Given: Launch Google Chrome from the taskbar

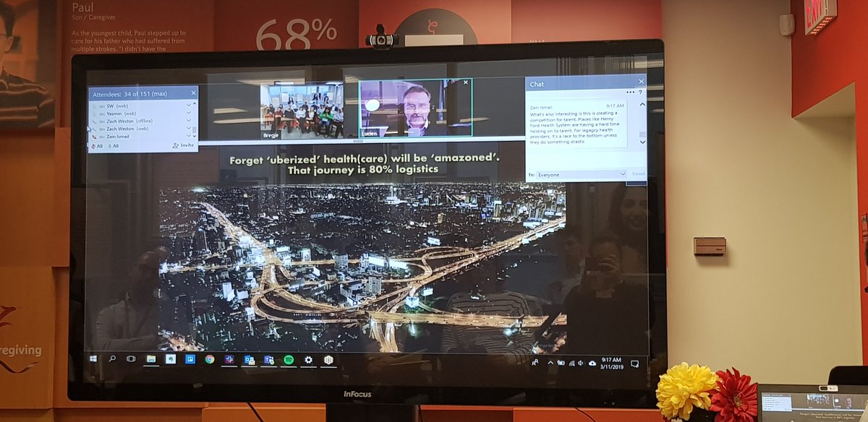Looking at the screenshot, I should point(209,359).
